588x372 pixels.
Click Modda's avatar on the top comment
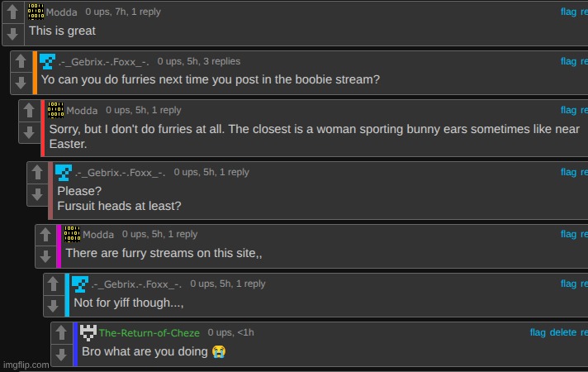pos(36,12)
